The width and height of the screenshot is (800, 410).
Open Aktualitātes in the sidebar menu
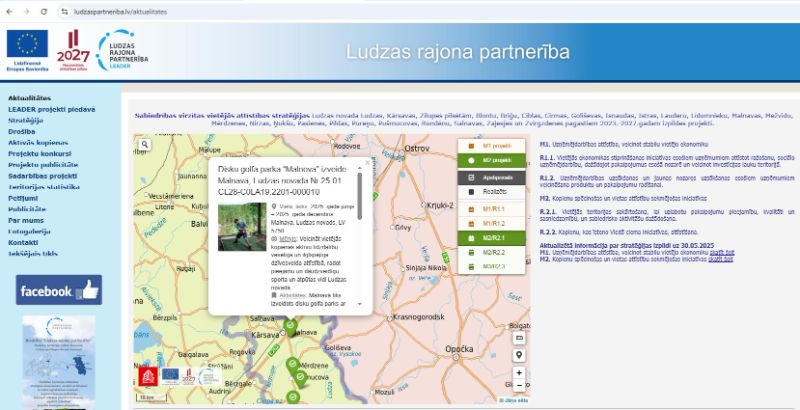(30, 98)
